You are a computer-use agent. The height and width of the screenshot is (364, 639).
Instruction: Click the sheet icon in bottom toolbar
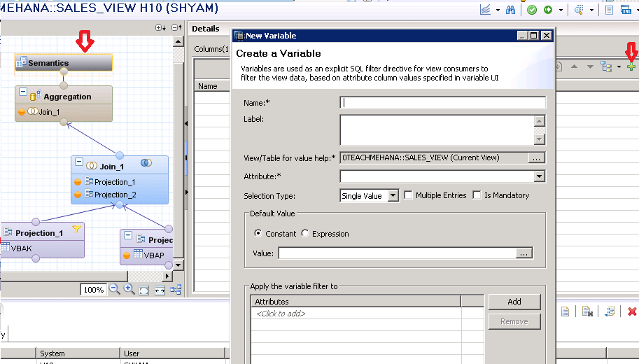click(566, 311)
